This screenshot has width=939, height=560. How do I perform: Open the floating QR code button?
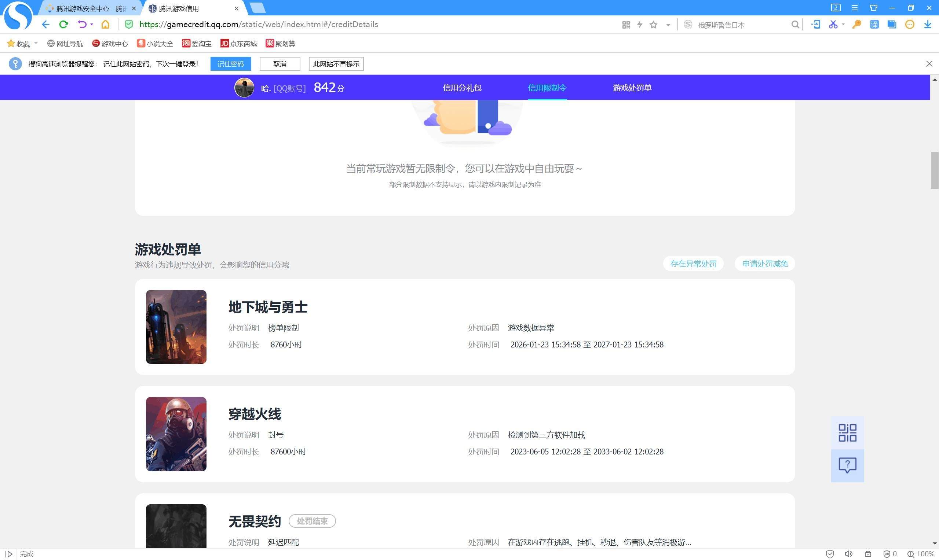(x=847, y=432)
